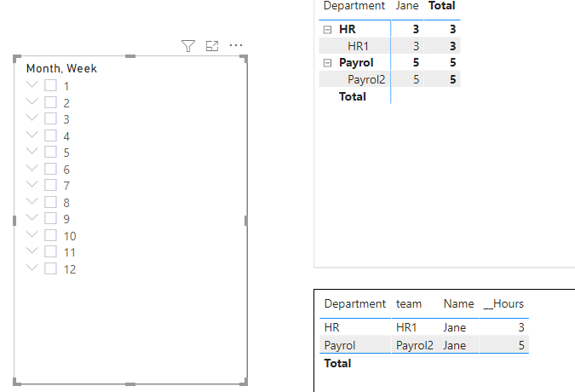Select the Jane column header in matrix

point(407,6)
